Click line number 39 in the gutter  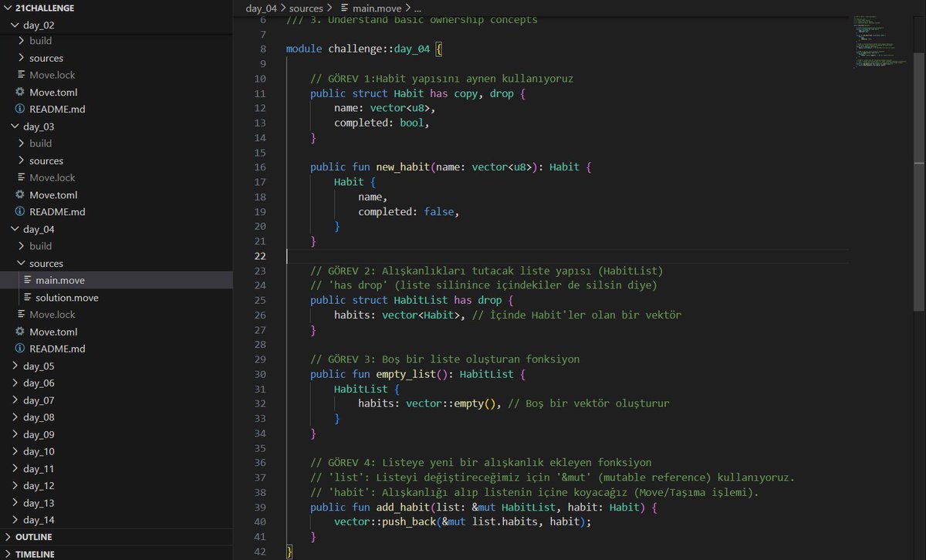pyautogui.click(x=260, y=508)
